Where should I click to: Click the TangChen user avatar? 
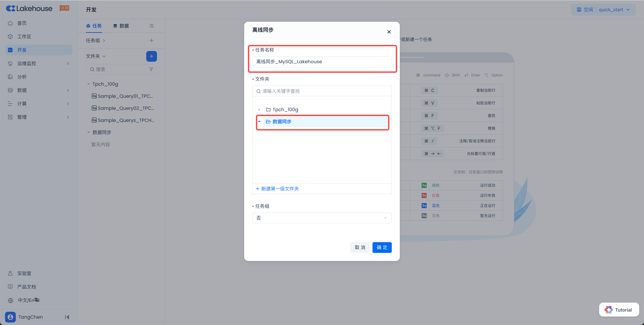(10, 317)
